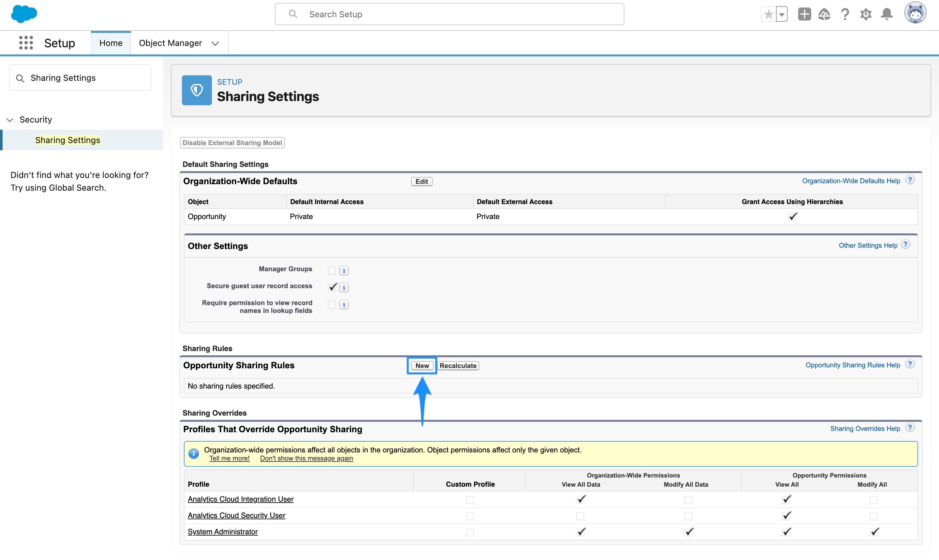This screenshot has width=939, height=560.
Task: Click the Trailhead cloud icon in header
Action: pyautogui.click(x=825, y=14)
